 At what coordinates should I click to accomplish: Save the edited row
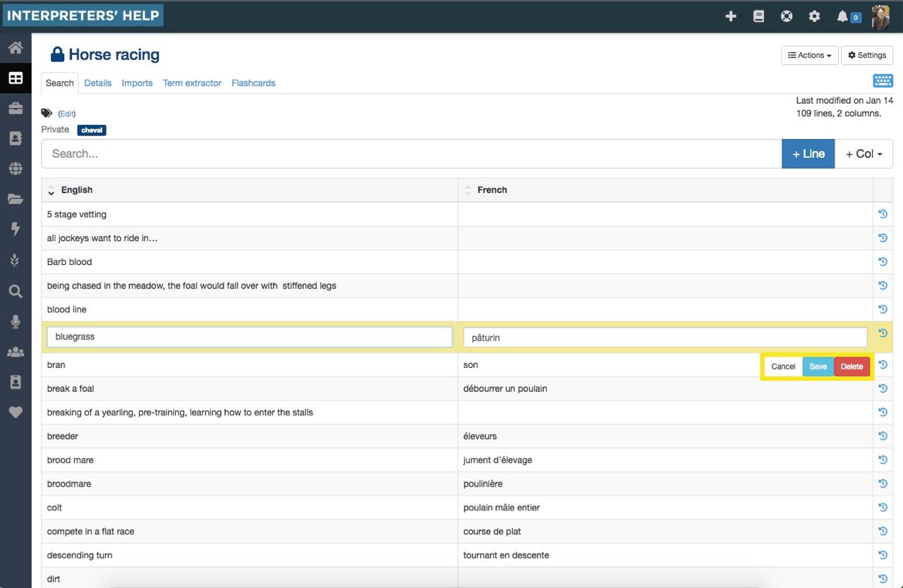818,367
